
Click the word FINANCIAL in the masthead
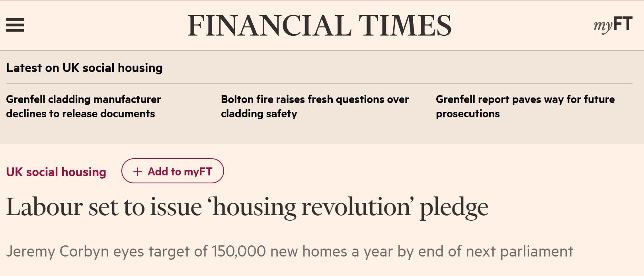269,25
